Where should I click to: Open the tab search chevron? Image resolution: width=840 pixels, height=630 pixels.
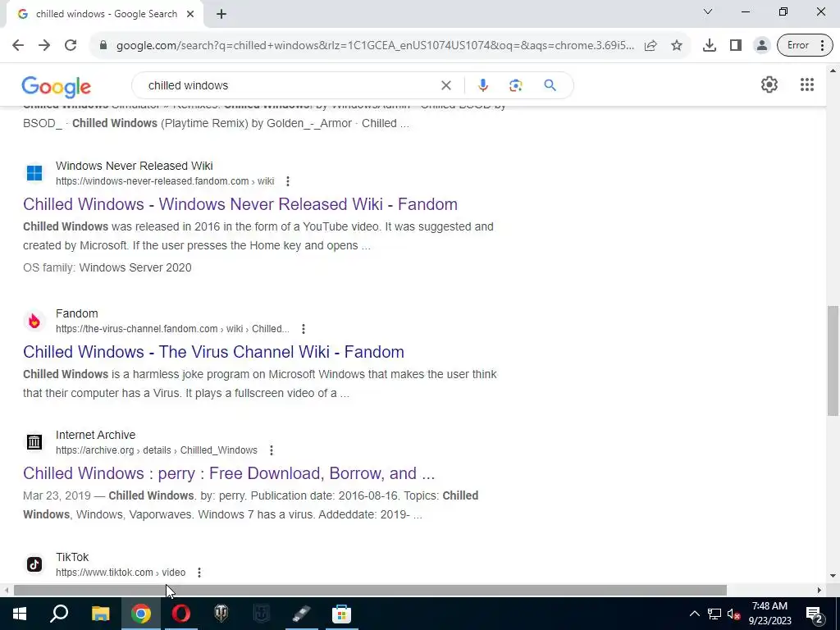[708, 11]
